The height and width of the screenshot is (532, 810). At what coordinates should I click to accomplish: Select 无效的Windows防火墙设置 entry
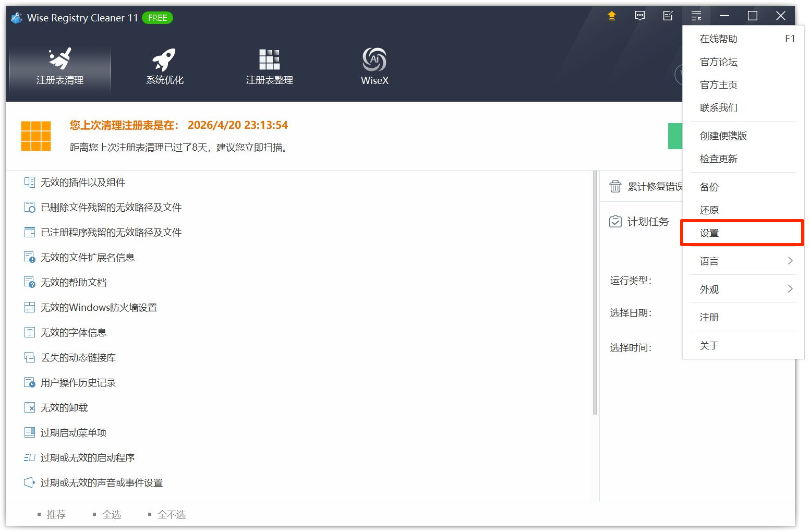pos(99,308)
